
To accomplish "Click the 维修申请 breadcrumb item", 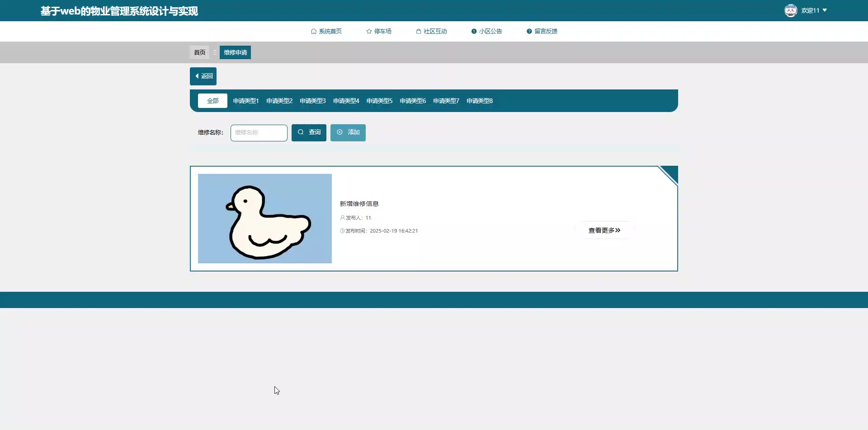I will pos(235,52).
